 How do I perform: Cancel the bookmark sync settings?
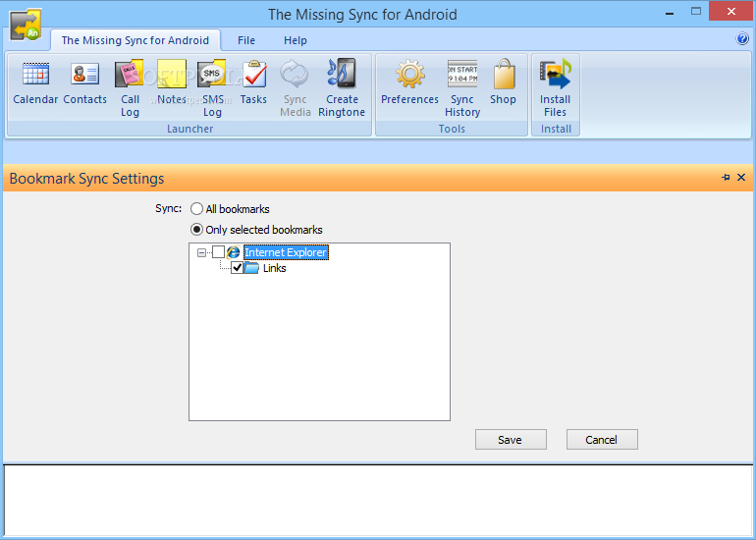[602, 440]
